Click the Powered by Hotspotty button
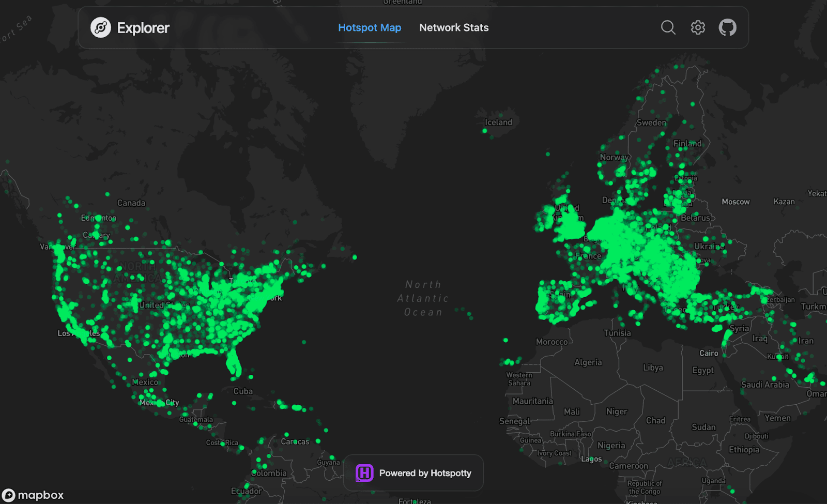This screenshot has width=827, height=504. (412, 472)
